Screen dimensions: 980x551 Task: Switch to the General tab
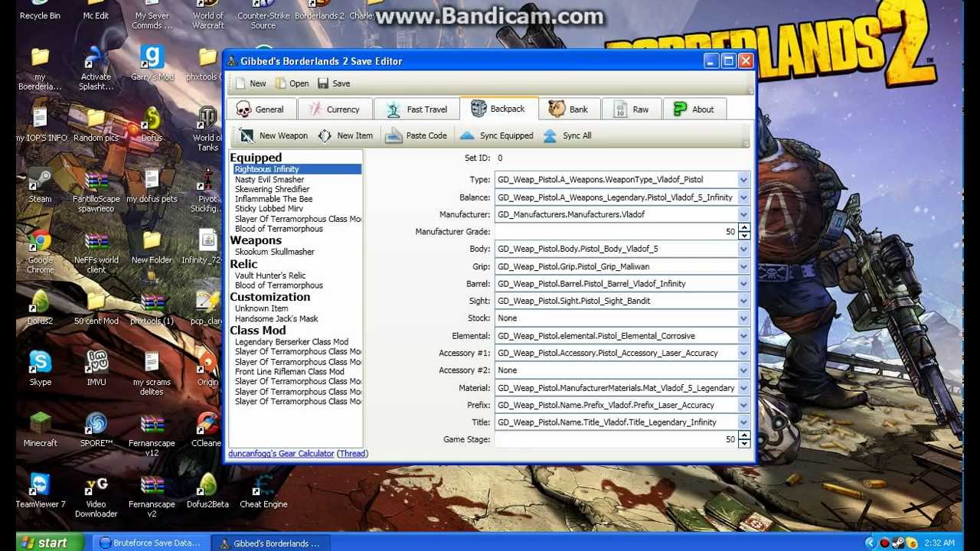point(261,109)
